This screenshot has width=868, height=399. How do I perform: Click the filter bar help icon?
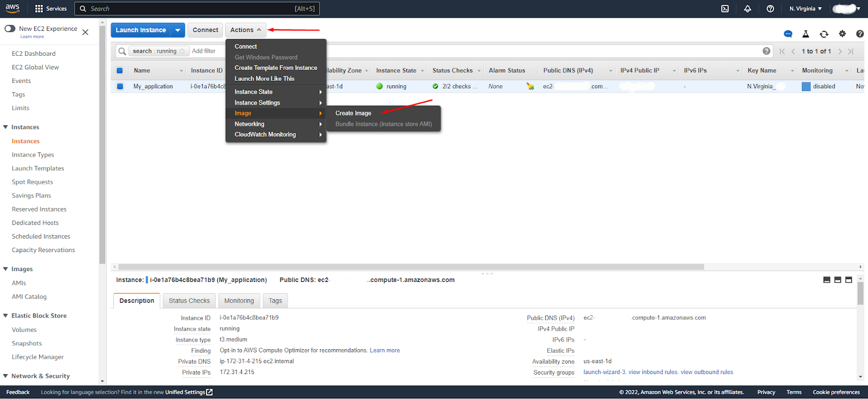click(x=767, y=51)
